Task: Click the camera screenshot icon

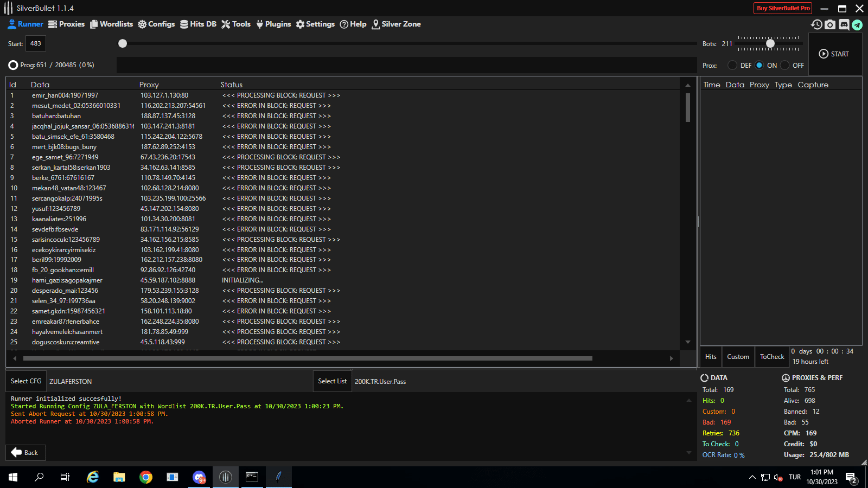Action: 830,24
